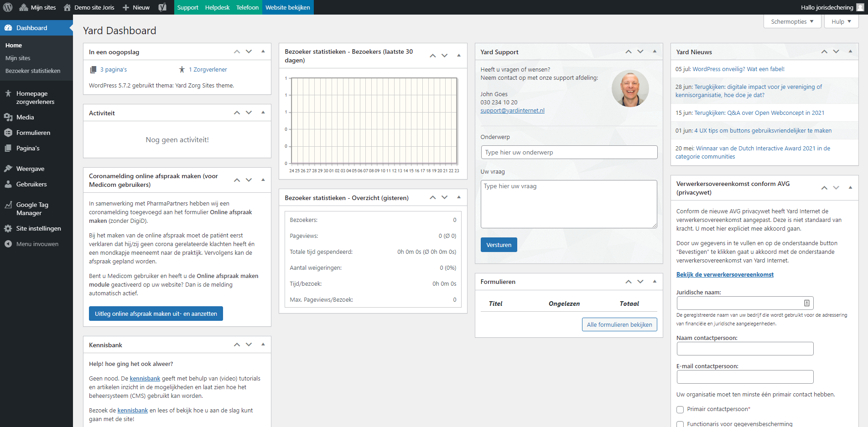Move Activiteit widget down
868x427 pixels.
pyautogui.click(x=249, y=113)
